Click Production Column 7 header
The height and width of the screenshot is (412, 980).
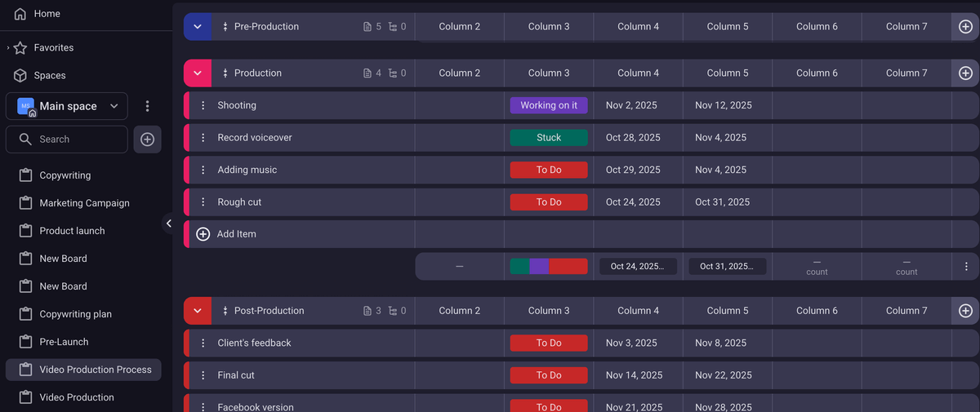906,73
